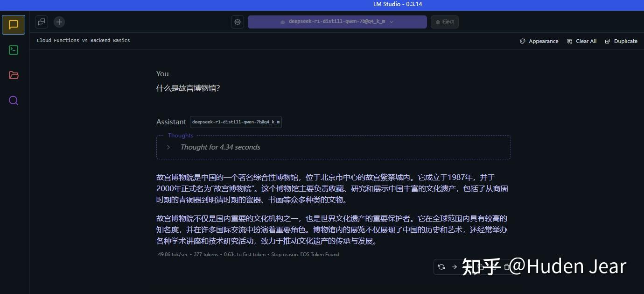Clear All messages in the chat
The width and height of the screenshot is (644, 294).
pos(581,41)
